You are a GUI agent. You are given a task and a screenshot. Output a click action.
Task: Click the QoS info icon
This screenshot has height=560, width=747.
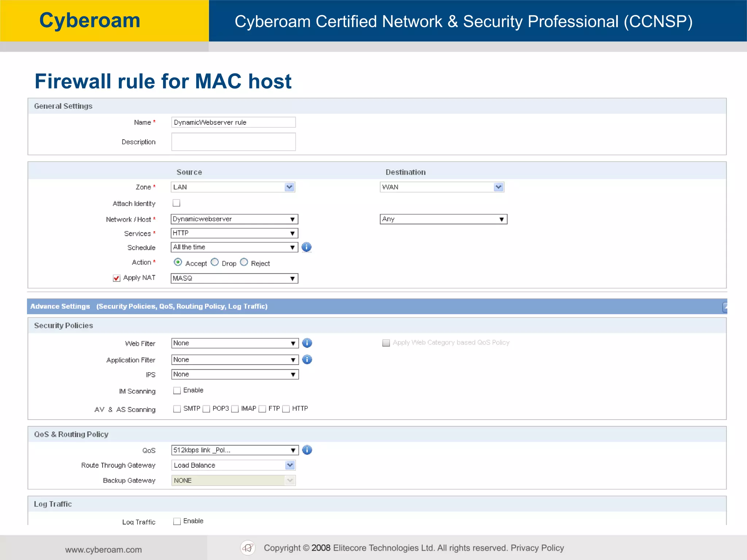point(307,450)
